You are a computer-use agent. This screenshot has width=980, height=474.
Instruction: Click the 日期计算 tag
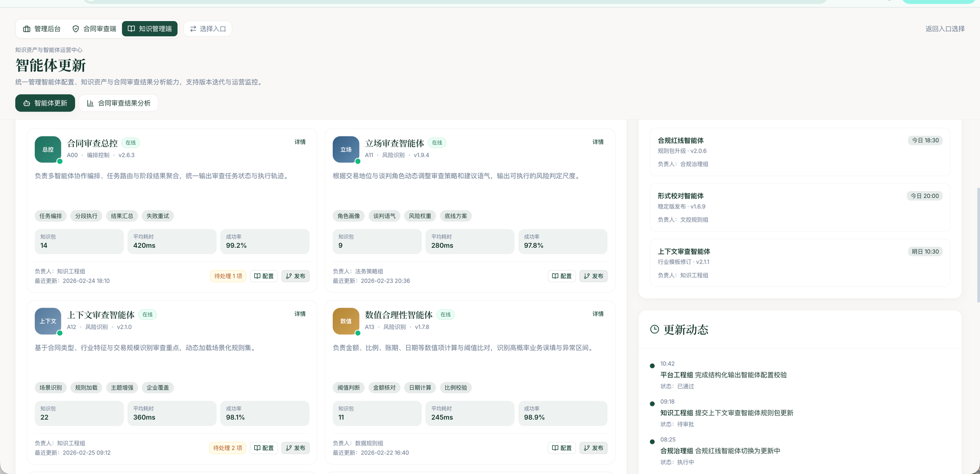tap(420, 388)
